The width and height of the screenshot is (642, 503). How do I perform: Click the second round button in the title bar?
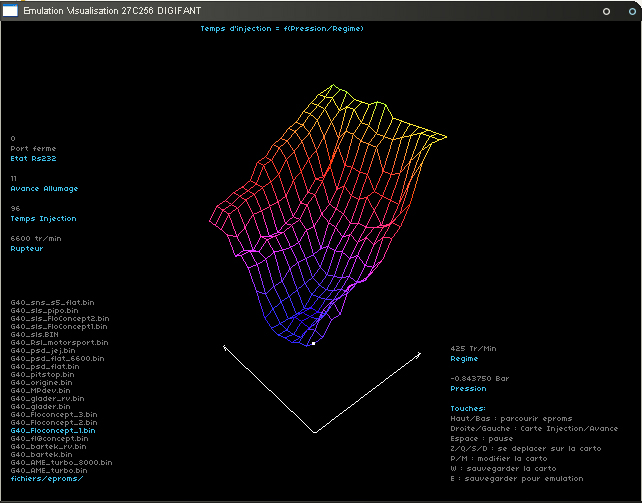[627, 11]
